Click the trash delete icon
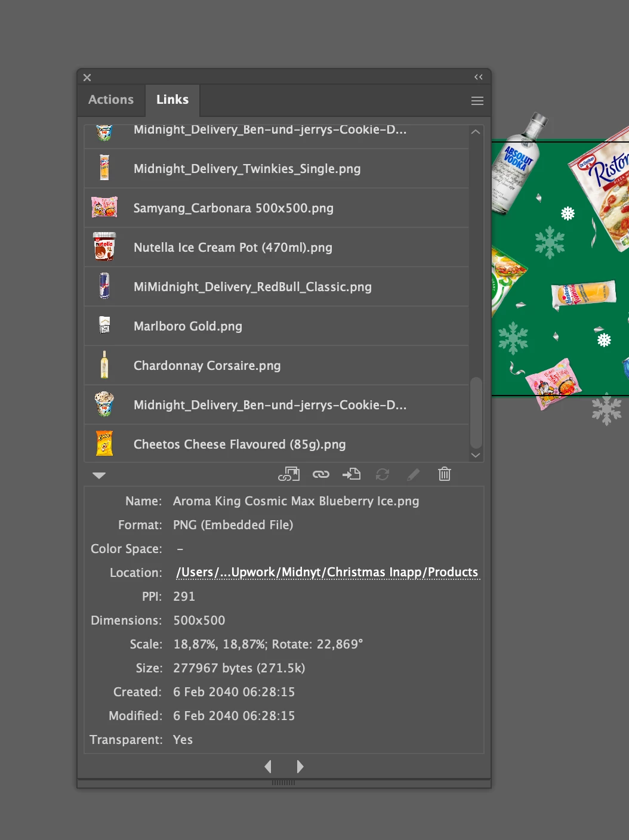Viewport: 629px width, 840px height. (x=445, y=474)
